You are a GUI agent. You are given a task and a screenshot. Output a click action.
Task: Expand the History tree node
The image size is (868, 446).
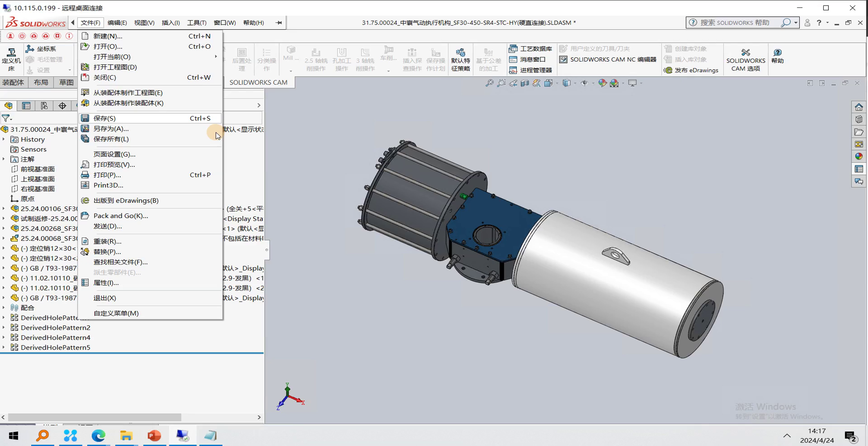point(4,139)
